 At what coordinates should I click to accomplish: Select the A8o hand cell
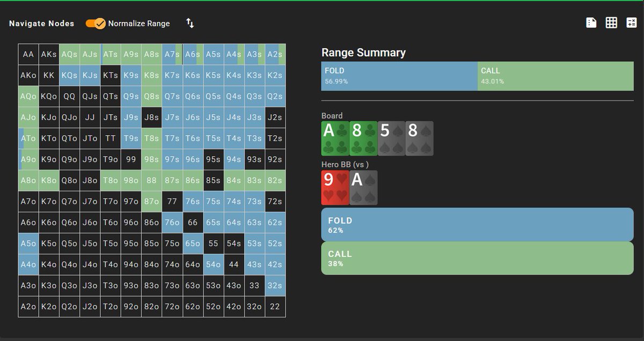coord(28,180)
